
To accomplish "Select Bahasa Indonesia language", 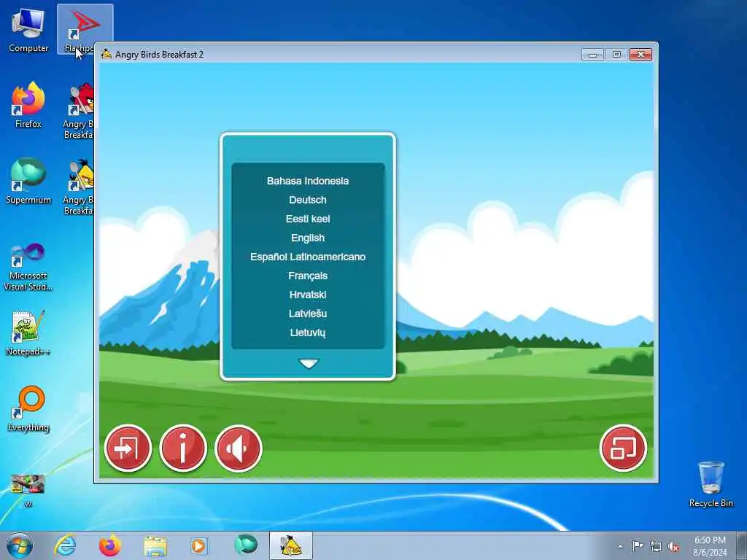I will pyautogui.click(x=308, y=181).
